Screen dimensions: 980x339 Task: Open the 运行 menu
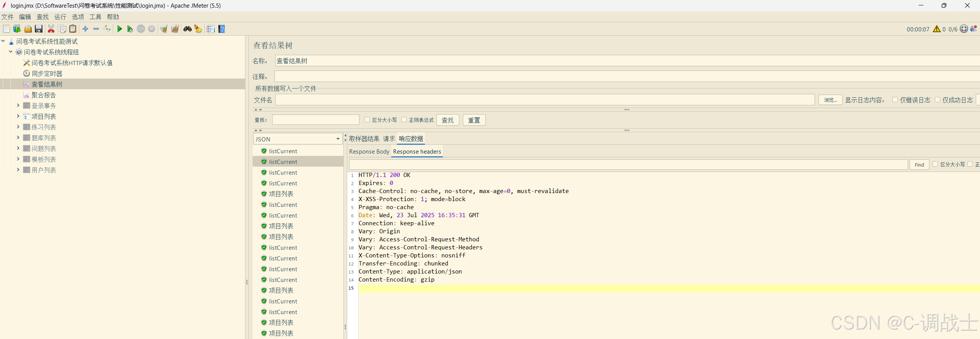[60, 17]
